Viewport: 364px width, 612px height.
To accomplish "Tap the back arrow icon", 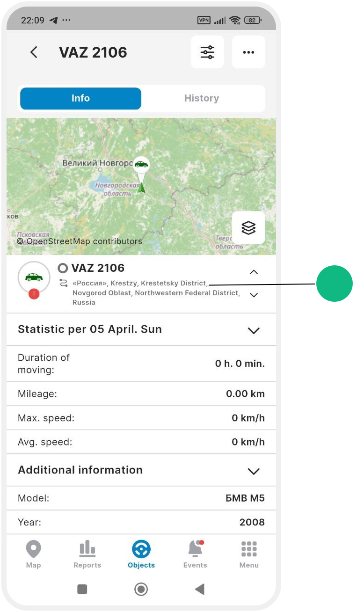I will tap(34, 52).
